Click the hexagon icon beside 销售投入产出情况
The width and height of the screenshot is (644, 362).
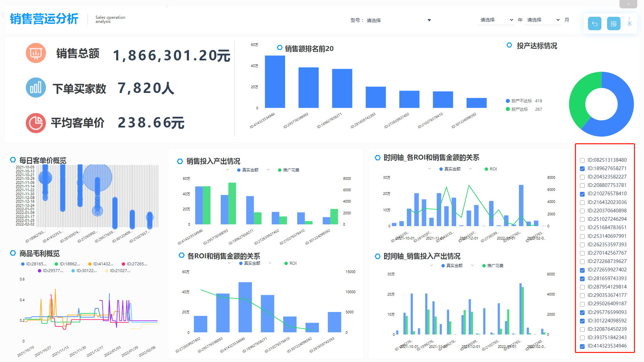(x=180, y=161)
